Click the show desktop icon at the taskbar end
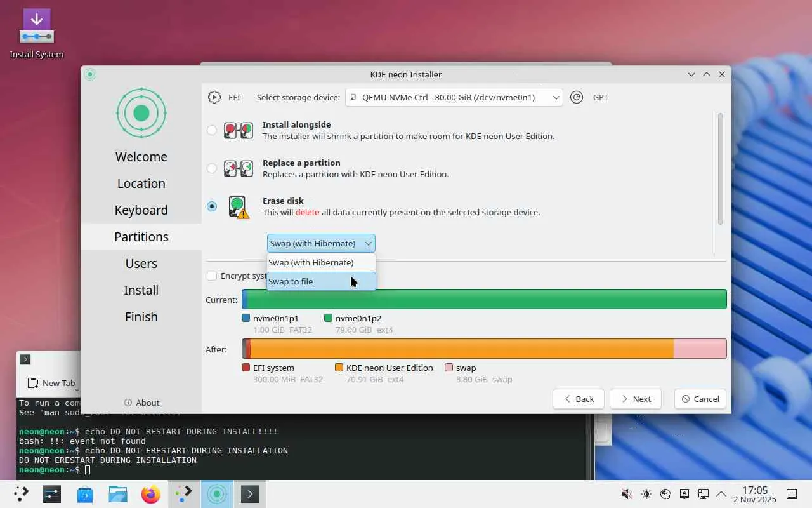Screen dimensions: 812x508 tap(792, 494)
